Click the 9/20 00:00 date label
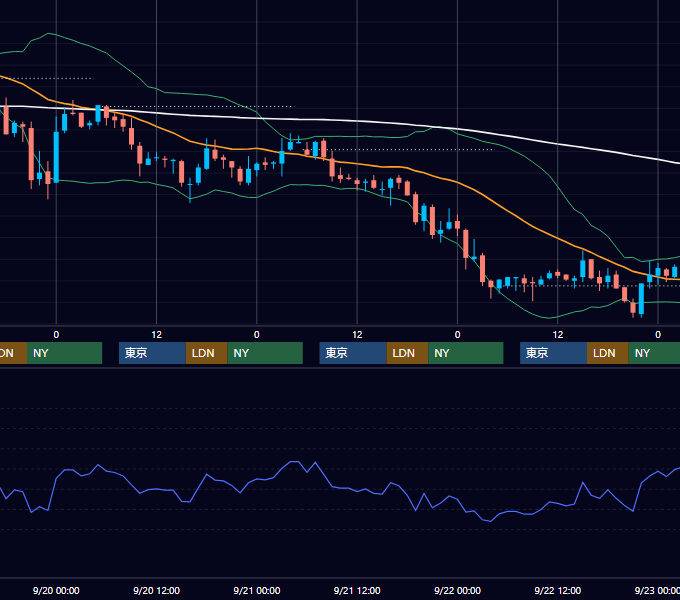This screenshot has width=680, height=600. [56, 590]
